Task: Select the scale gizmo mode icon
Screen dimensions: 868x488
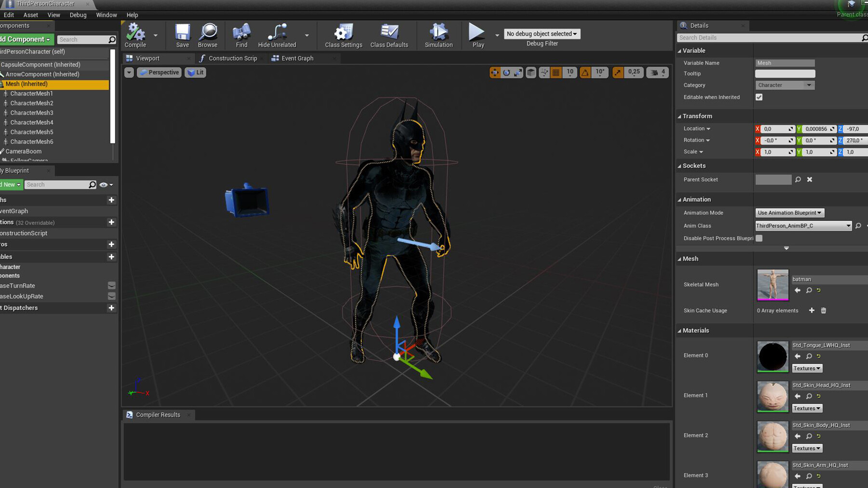Action: pyautogui.click(x=518, y=73)
